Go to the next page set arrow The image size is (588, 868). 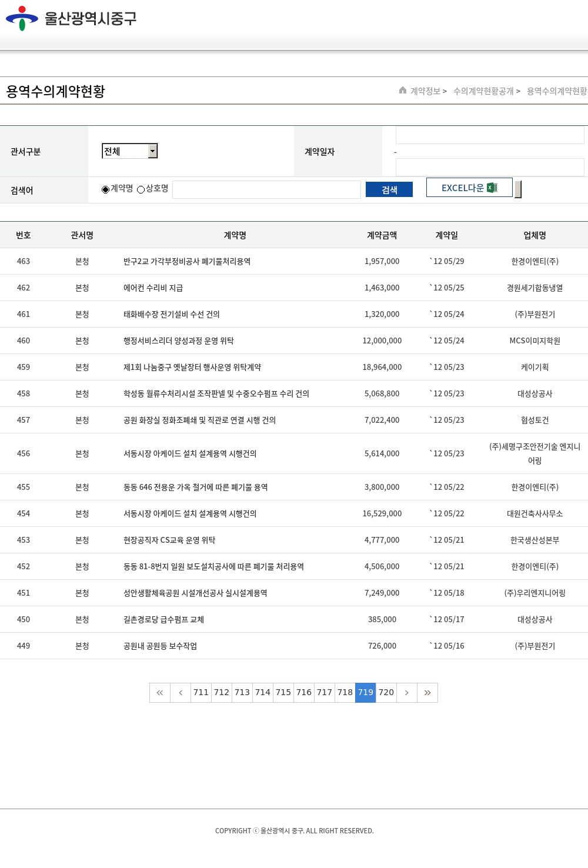pyautogui.click(x=406, y=693)
